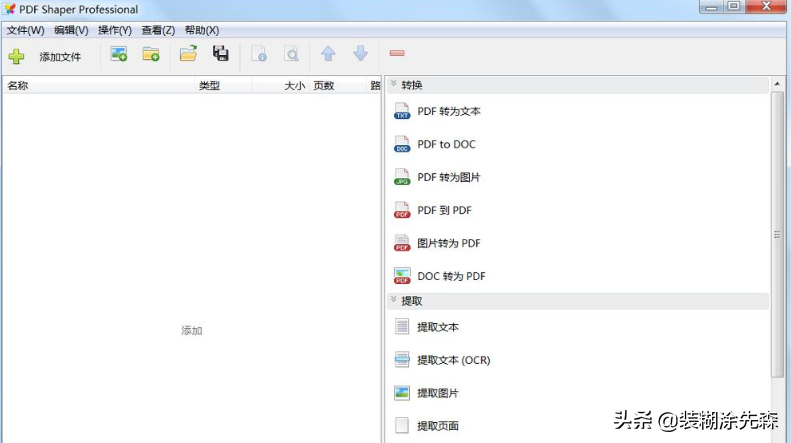Viewport: 791px width, 443px height.
Task: Click the add folder toolbar icon
Action: point(151,54)
